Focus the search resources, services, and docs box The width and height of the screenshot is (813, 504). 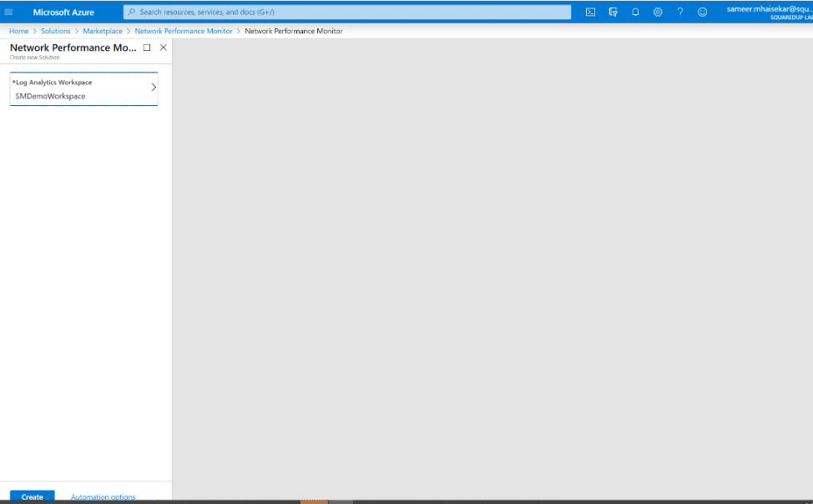347,12
